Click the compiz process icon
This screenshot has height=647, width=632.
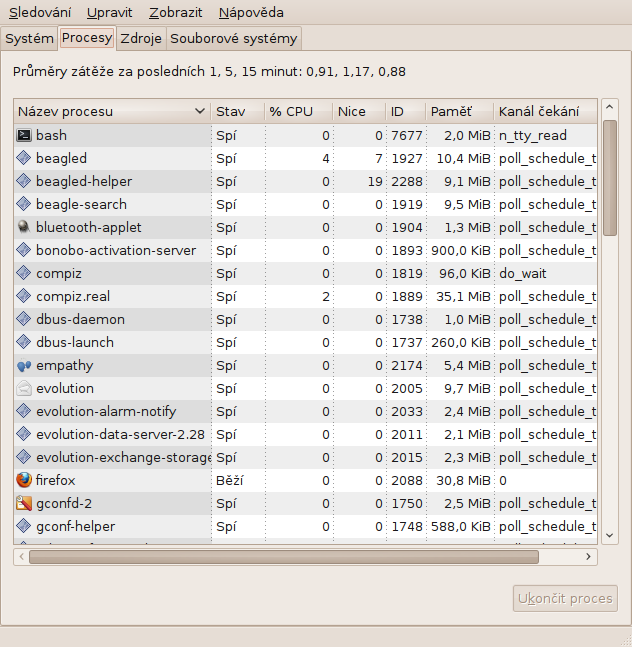coord(24,273)
